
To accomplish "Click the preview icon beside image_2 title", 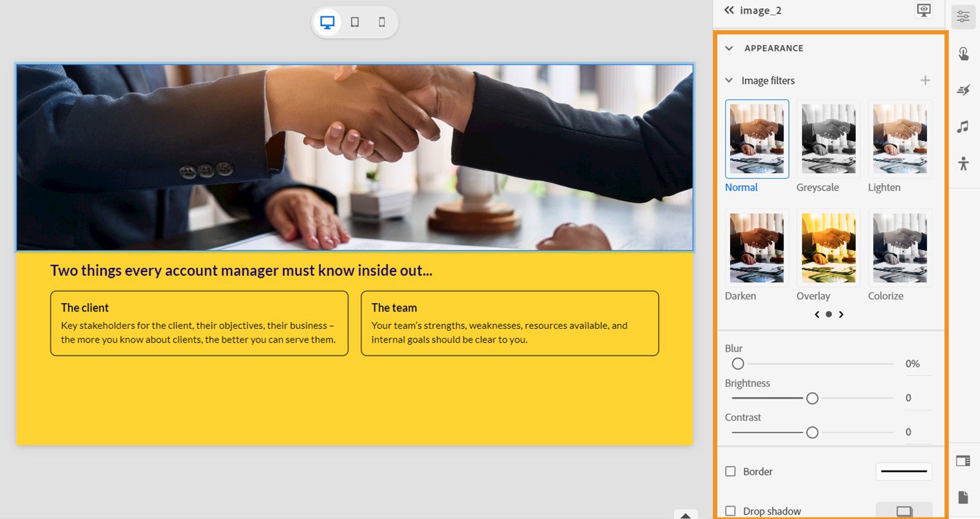I will (924, 10).
